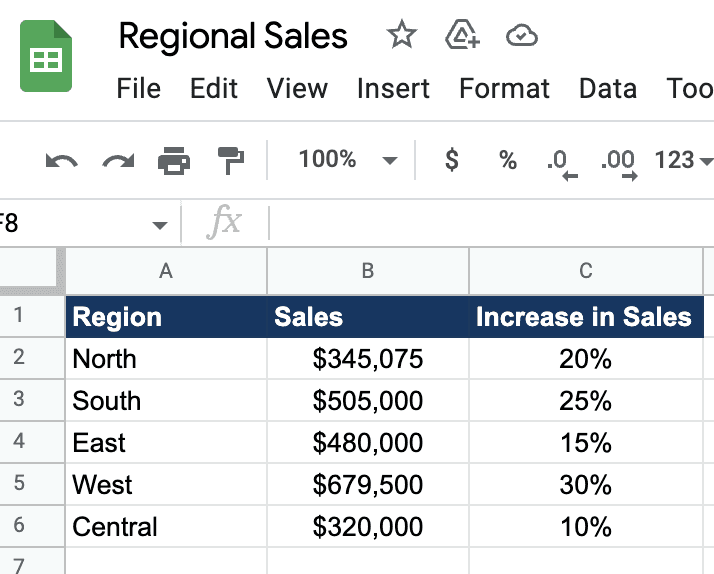This screenshot has height=574, width=714.
Task: Open the 100% zoom dropdown
Action: point(348,160)
